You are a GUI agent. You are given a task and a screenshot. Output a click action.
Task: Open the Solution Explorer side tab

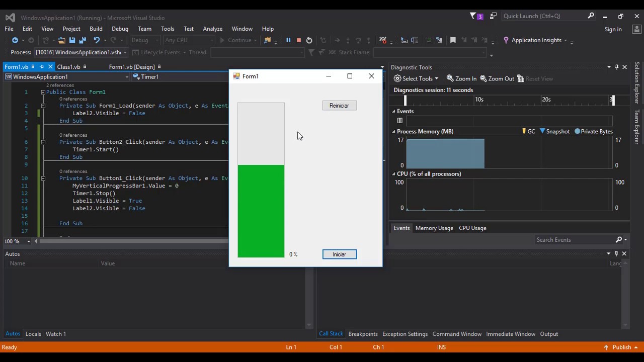pyautogui.click(x=637, y=83)
